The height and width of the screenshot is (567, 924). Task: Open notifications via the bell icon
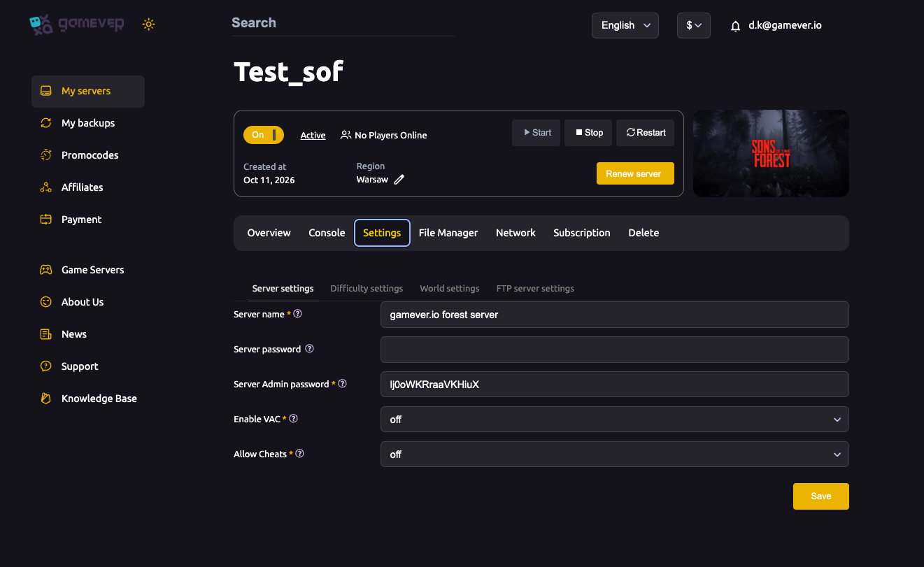click(x=735, y=26)
